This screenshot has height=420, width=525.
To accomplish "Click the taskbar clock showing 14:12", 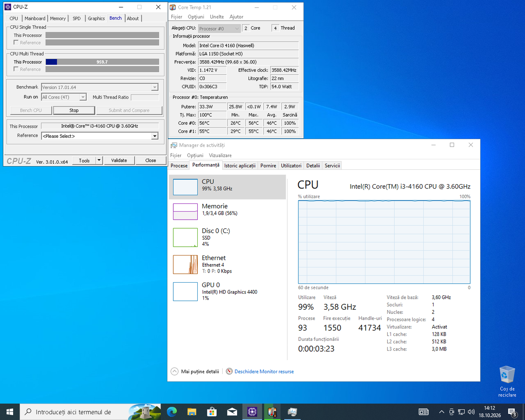I will (490, 412).
